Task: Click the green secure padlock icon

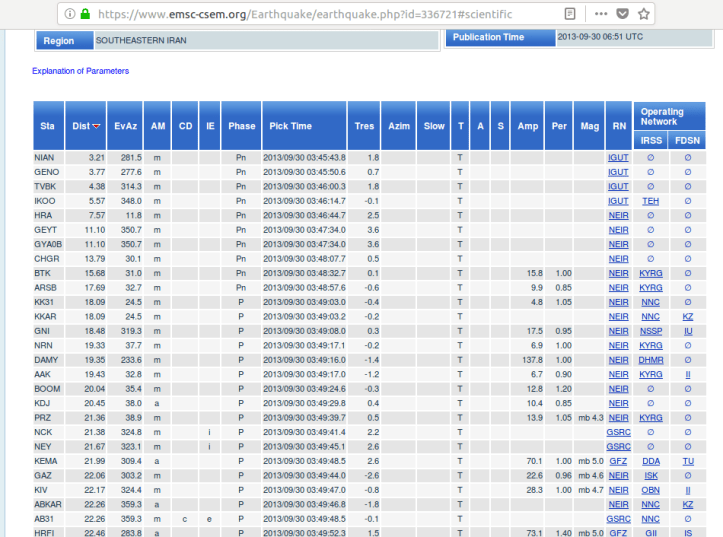Action: tap(84, 14)
